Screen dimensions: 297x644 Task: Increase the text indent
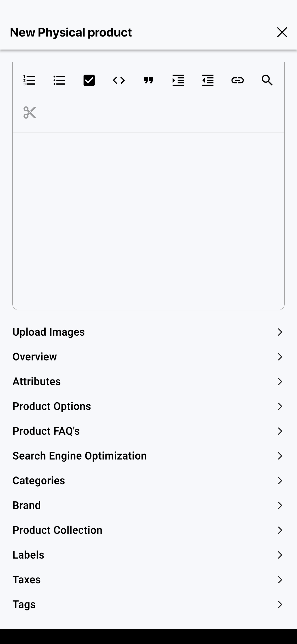178,80
